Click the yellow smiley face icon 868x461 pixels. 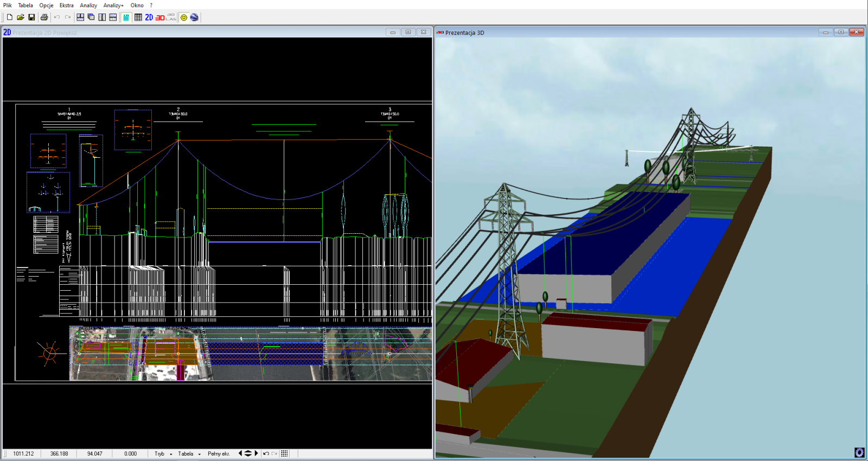coord(184,17)
